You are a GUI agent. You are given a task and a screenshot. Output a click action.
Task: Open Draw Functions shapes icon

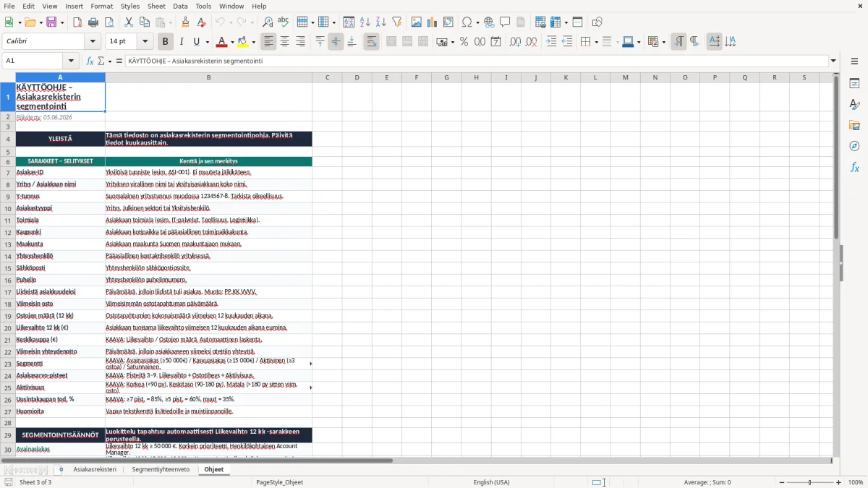[x=597, y=22]
